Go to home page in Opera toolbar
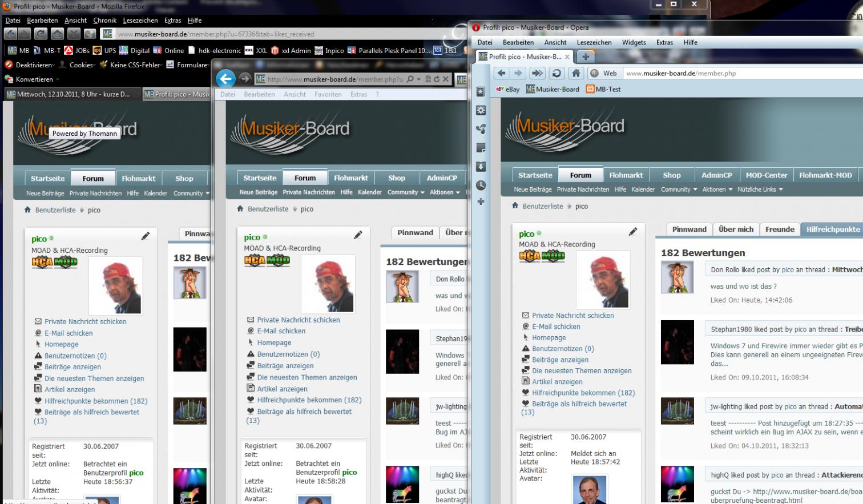 pyautogui.click(x=576, y=73)
